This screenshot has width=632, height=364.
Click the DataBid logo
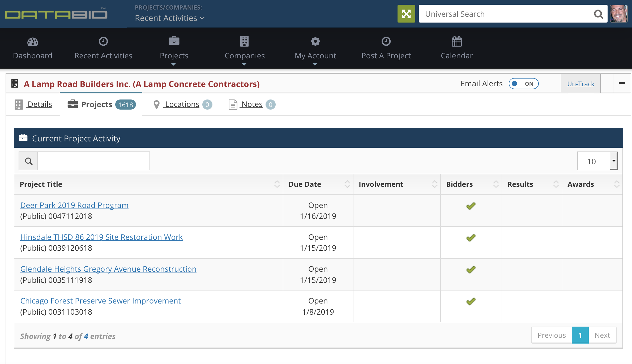point(56,14)
